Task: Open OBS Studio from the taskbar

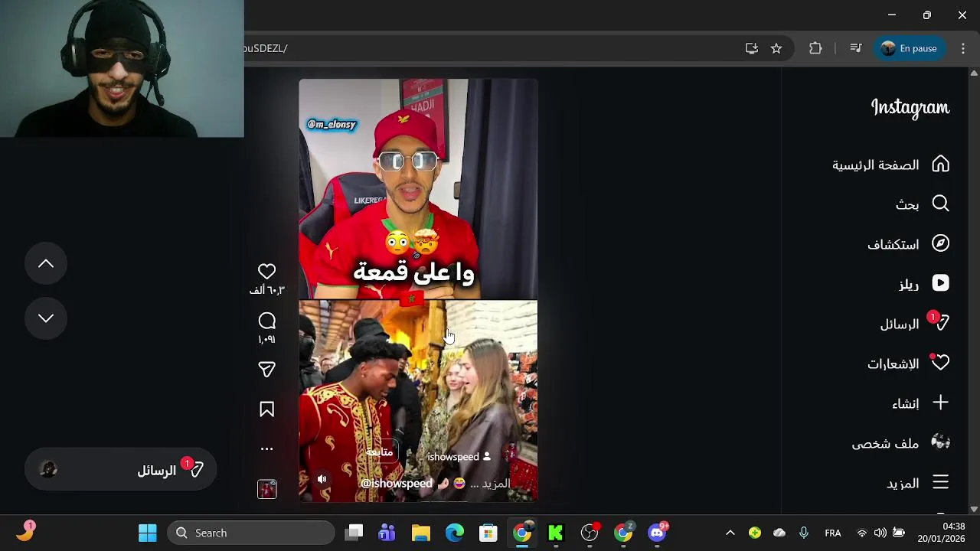Action: click(590, 533)
